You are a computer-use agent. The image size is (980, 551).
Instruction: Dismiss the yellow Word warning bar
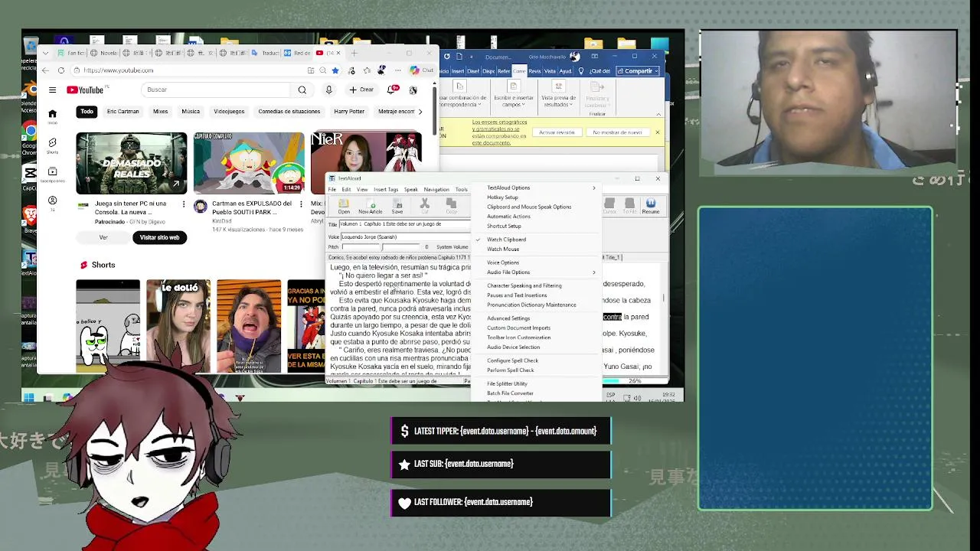[657, 132]
